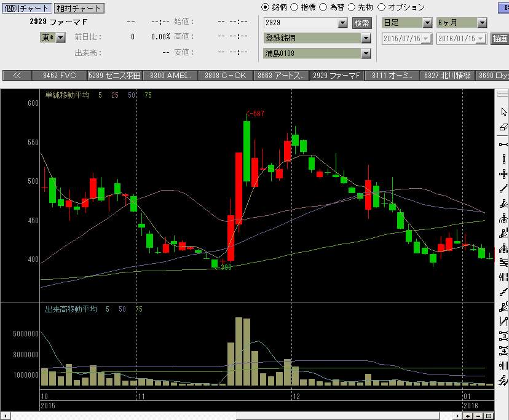Open the 3663 アートス stock tab
The height and width of the screenshot is (420, 509).
click(x=281, y=76)
